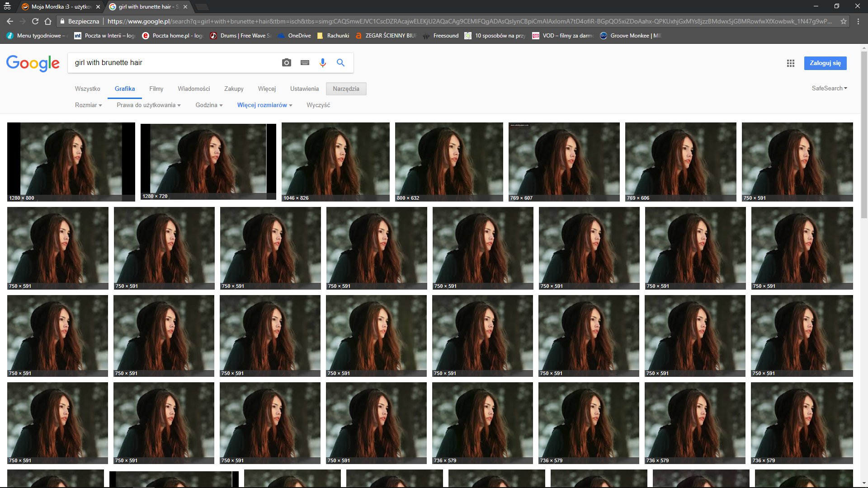The image size is (868, 488).
Task: Open the Google apps grid icon
Action: (791, 63)
